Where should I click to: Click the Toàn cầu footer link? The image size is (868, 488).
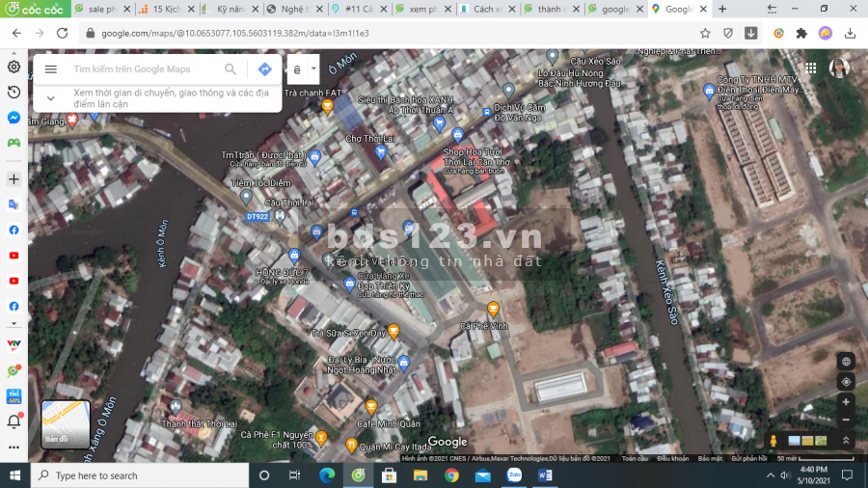(x=635, y=459)
